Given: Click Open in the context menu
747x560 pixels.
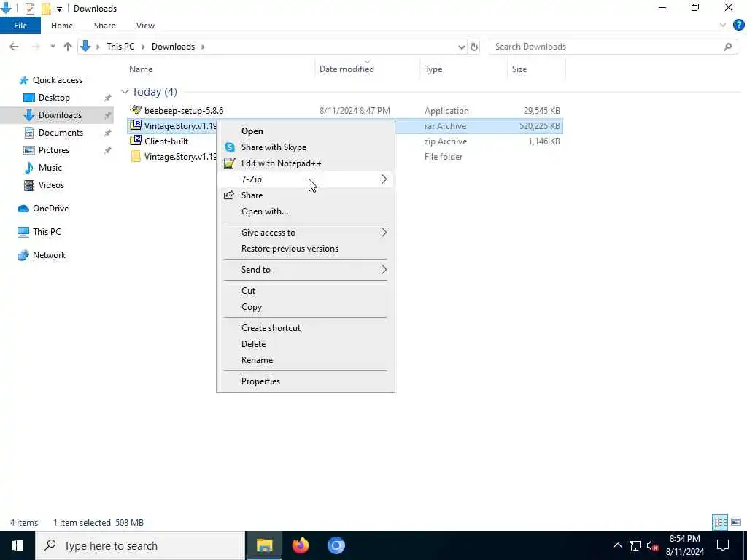Looking at the screenshot, I should (306, 131).
